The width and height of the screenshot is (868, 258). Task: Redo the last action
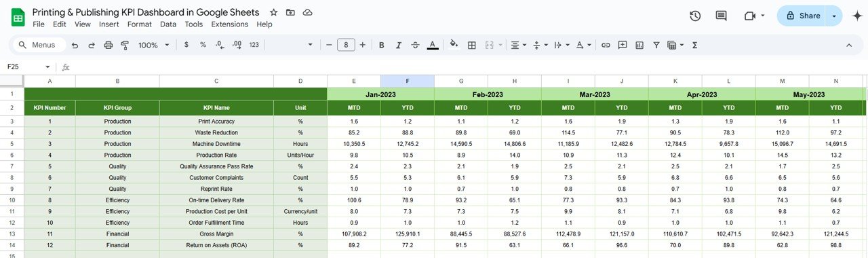click(x=92, y=45)
